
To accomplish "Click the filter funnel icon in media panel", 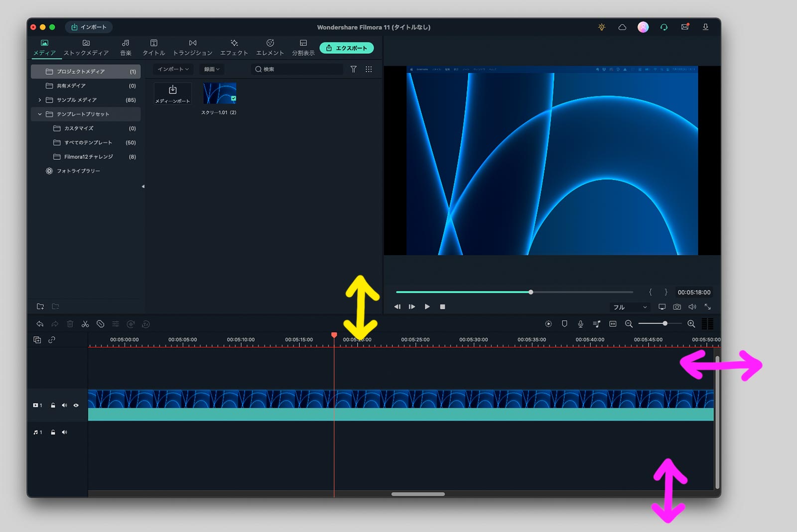I will tap(353, 69).
